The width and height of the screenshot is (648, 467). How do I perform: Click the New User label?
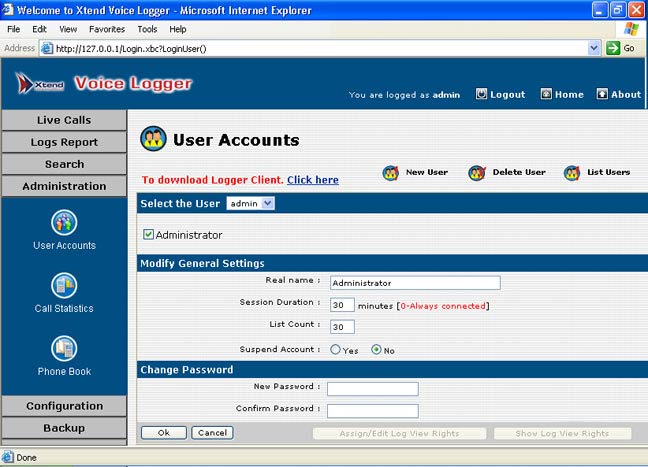(427, 172)
